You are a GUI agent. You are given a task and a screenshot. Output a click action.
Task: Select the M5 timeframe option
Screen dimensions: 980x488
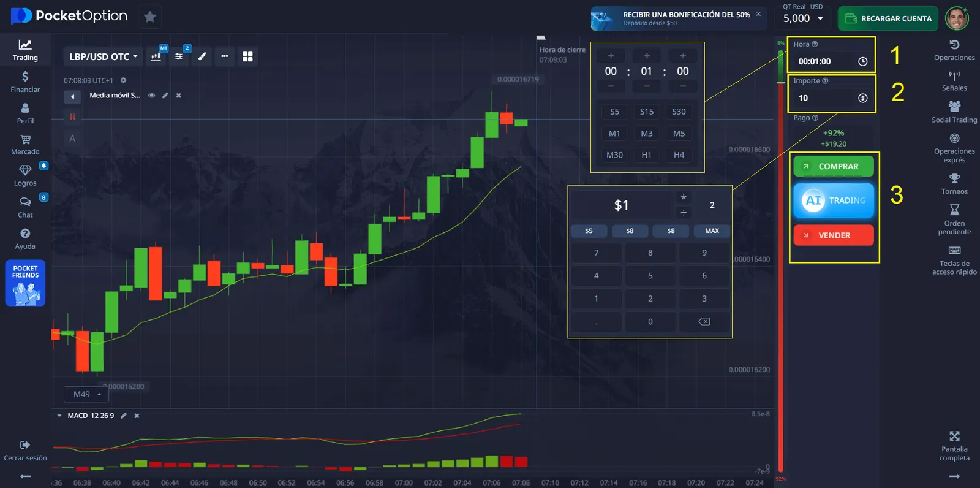(679, 134)
